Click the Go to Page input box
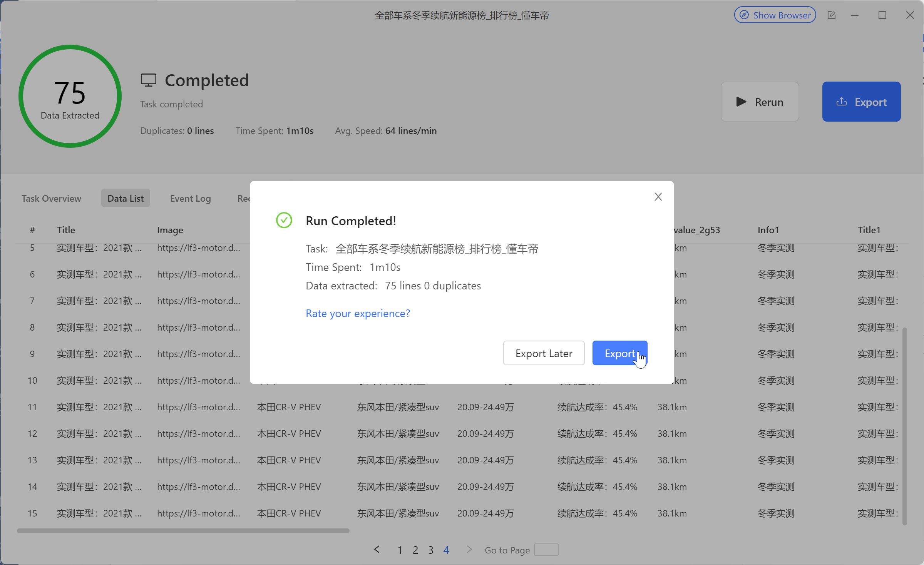This screenshot has height=565, width=924. [546, 550]
